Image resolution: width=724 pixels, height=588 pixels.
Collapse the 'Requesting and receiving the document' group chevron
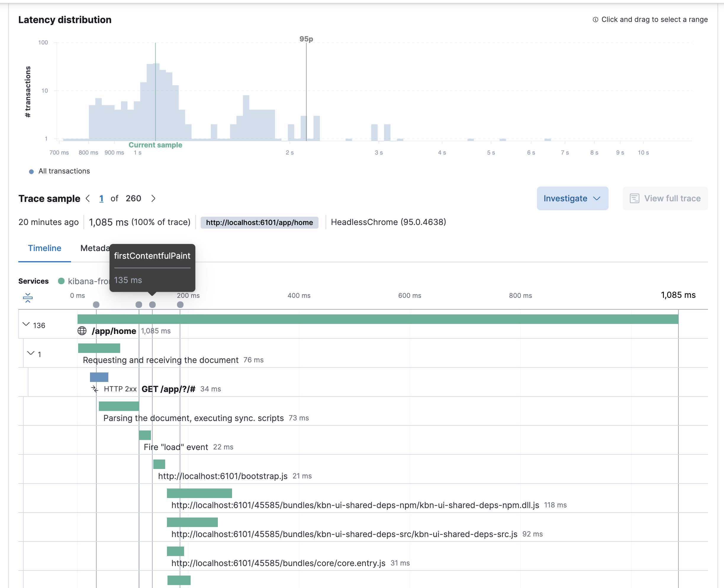pyautogui.click(x=31, y=353)
